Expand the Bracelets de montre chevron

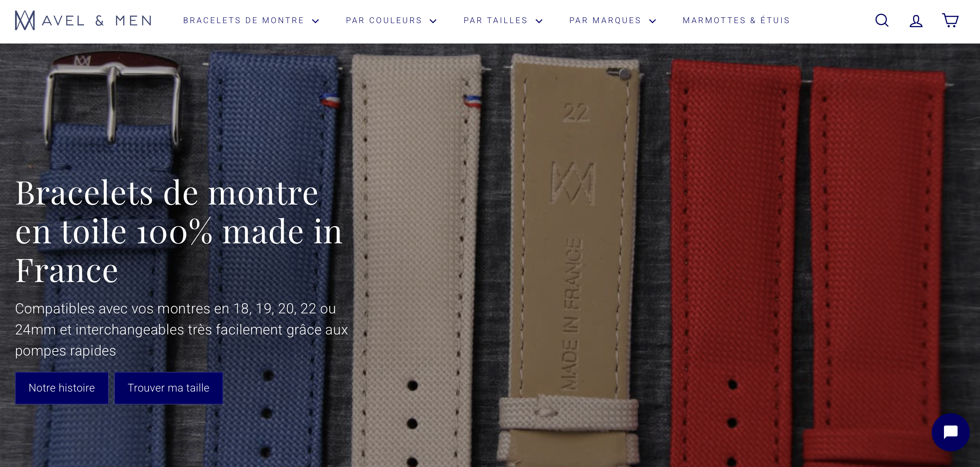pos(315,21)
